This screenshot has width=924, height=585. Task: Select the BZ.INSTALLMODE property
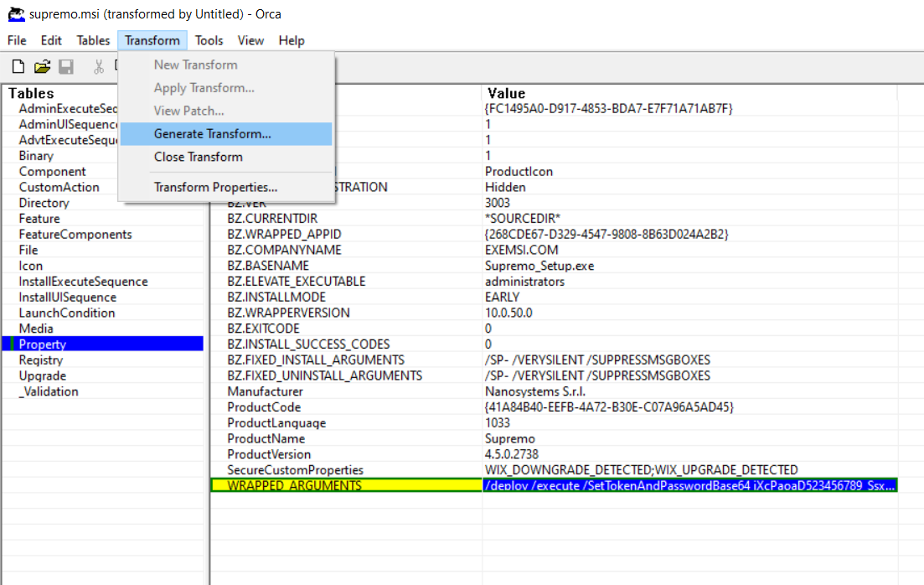(x=276, y=298)
